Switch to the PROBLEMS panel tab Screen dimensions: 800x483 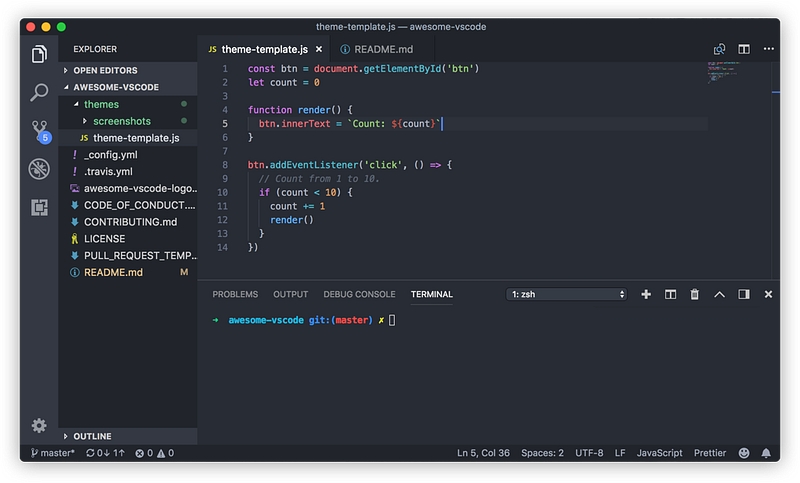235,294
